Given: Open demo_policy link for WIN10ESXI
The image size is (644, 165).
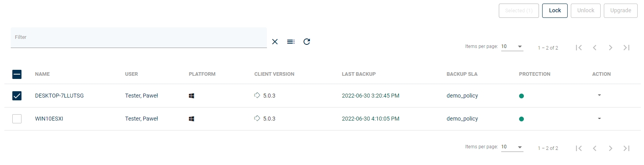Looking at the screenshot, I should [462, 119].
